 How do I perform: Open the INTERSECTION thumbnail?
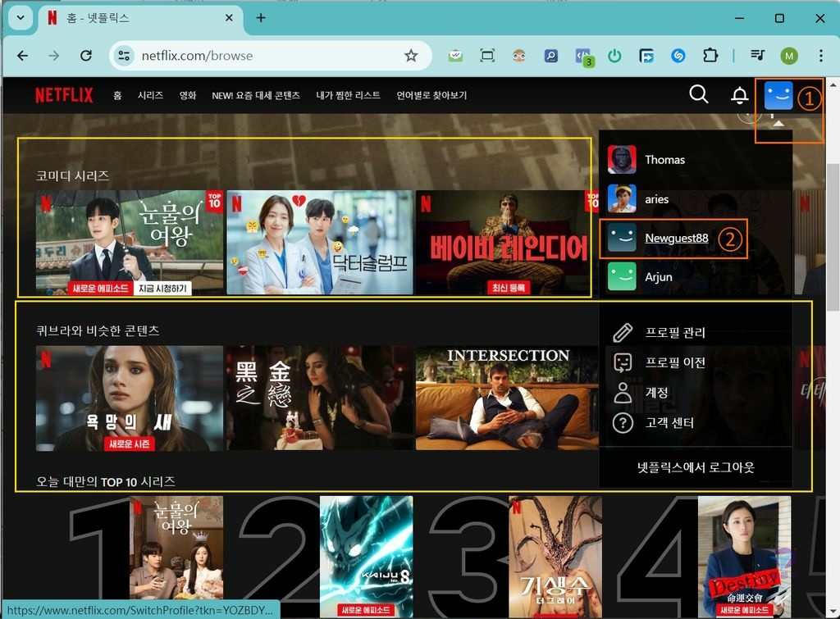[x=507, y=398]
